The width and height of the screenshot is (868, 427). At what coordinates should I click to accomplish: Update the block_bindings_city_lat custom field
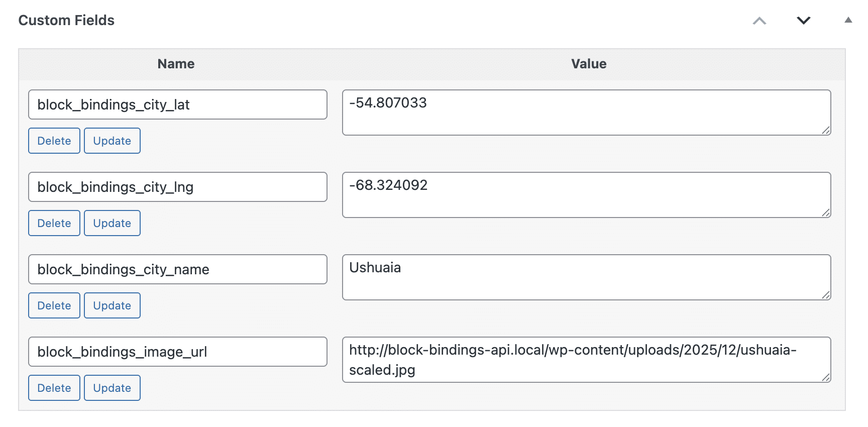point(112,141)
